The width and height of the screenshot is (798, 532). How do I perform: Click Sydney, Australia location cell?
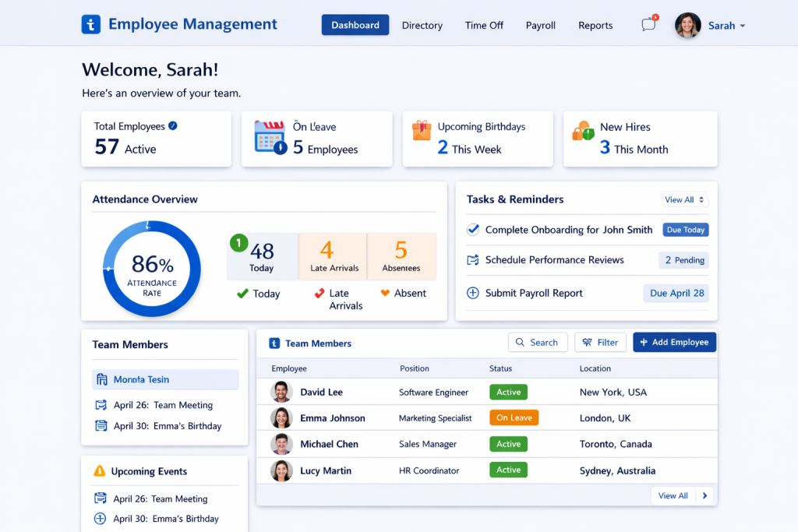coord(617,471)
